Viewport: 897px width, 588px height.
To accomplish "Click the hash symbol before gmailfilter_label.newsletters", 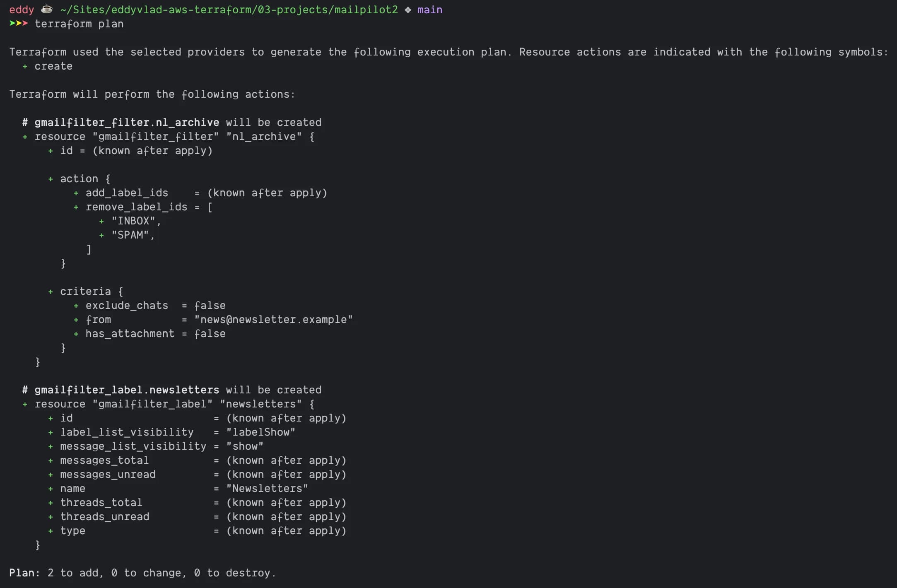I will click(x=25, y=390).
